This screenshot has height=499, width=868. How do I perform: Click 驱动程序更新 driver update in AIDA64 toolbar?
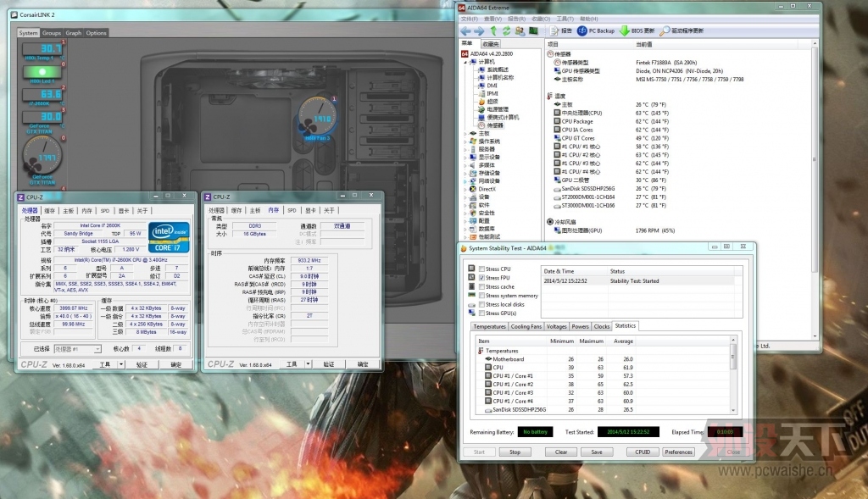tap(682, 31)
